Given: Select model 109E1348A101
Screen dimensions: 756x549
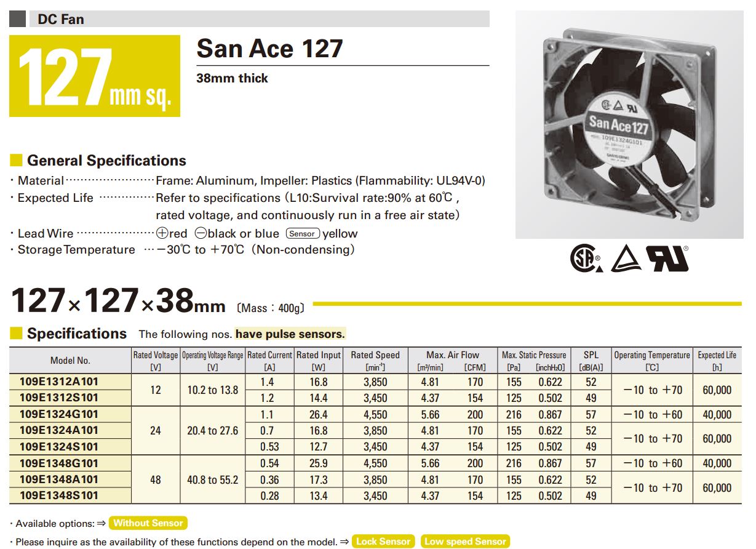Looking at the screenshot, I should [x=59, y=479].
